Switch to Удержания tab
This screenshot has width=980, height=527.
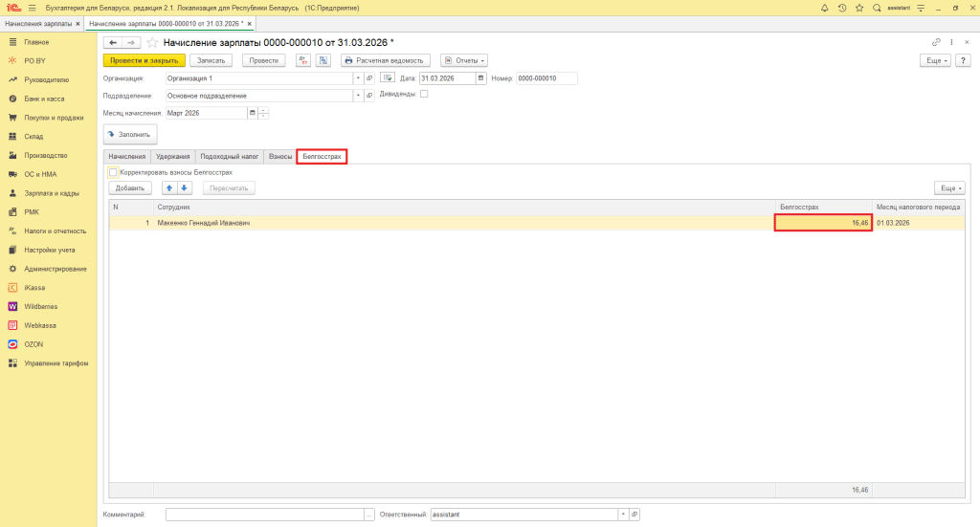tap(172, 156)
